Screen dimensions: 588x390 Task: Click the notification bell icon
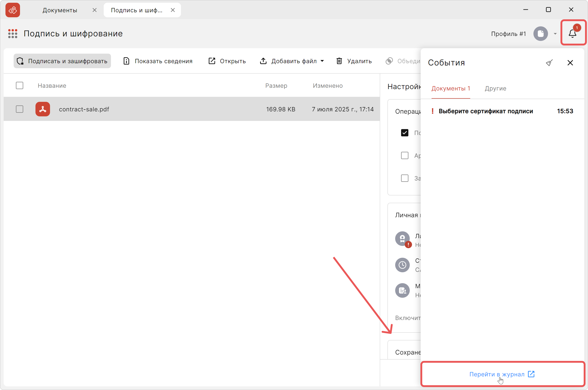[x=572, y=33]
